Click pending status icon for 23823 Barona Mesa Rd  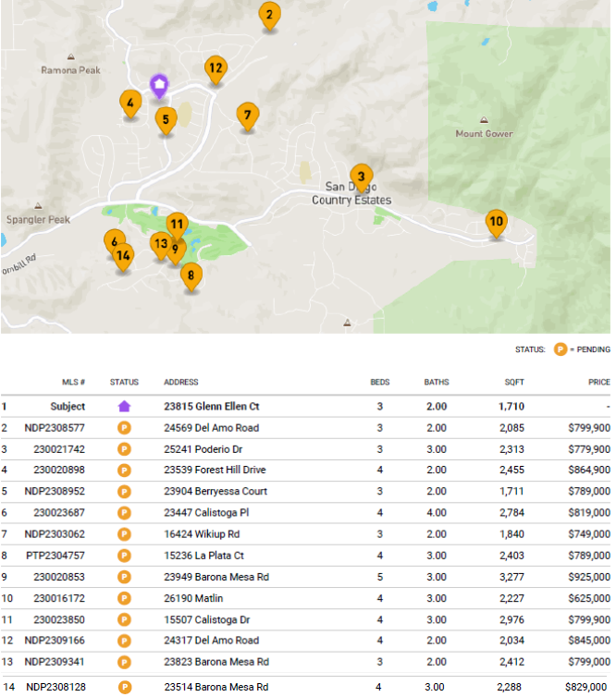click(x=124, y=662)
